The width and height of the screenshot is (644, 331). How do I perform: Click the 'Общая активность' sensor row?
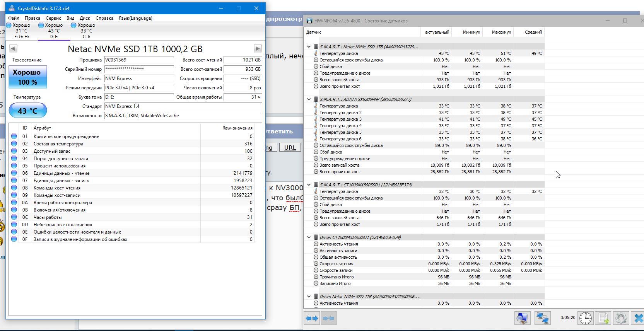tap(424, 257)
